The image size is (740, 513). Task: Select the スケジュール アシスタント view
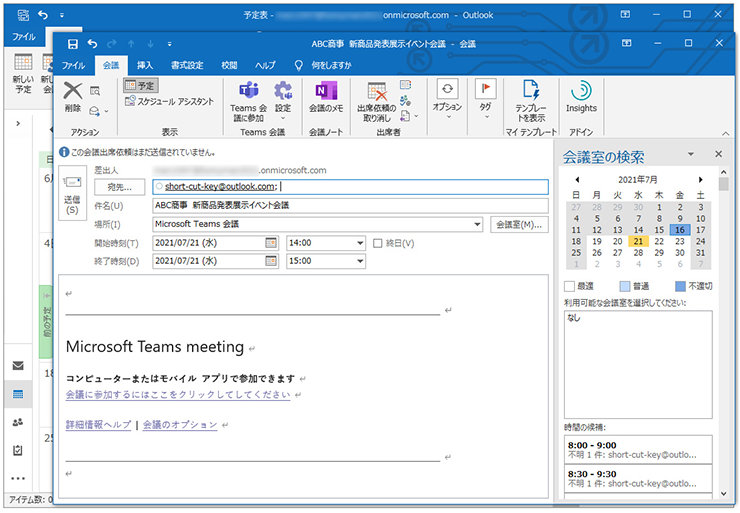(169, 102)
